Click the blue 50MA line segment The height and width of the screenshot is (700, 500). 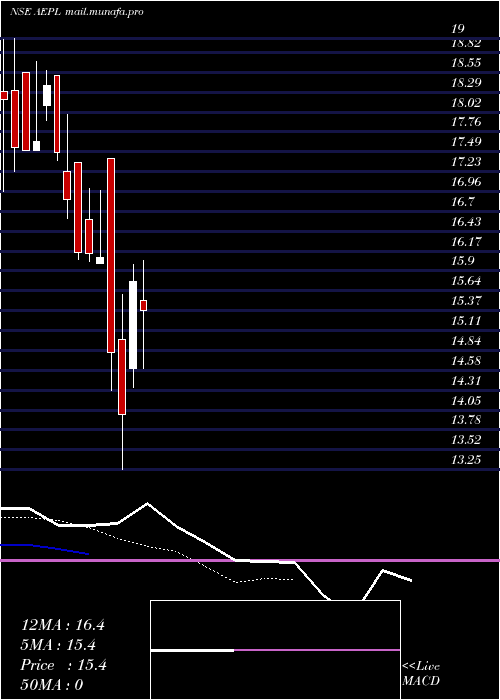coord(45,549)
